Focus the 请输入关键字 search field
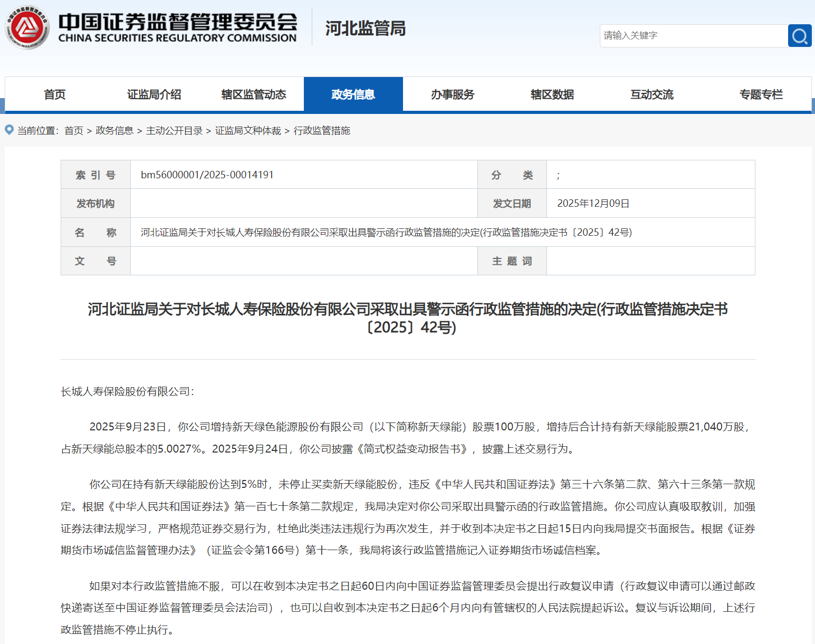Image resolution: width=815 pixels, height=644 pixels. pos(694,35)
